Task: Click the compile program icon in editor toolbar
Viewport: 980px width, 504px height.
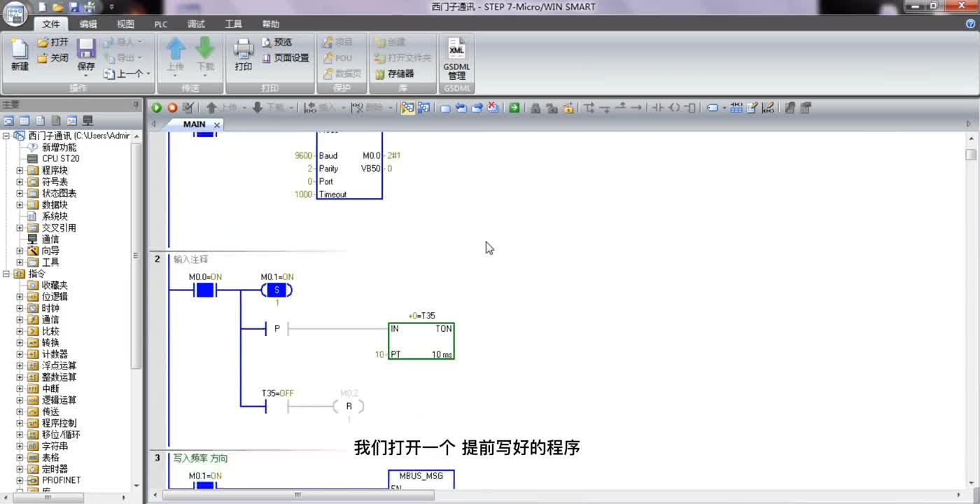Action: [188, 108]
